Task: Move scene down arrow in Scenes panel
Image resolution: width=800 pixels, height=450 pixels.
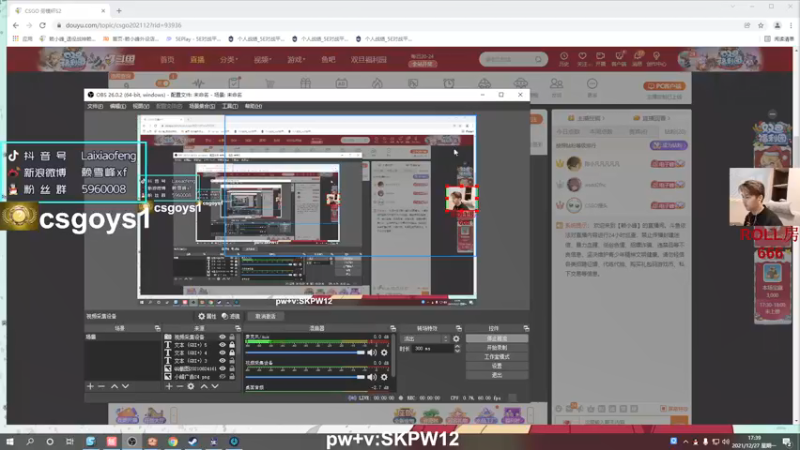Action: tap(126, 386)
